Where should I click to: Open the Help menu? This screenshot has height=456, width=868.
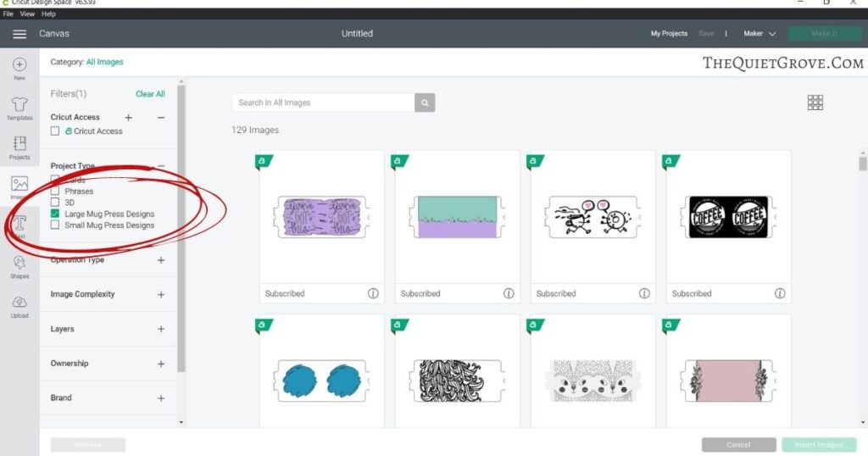click(x=48, y=14)
